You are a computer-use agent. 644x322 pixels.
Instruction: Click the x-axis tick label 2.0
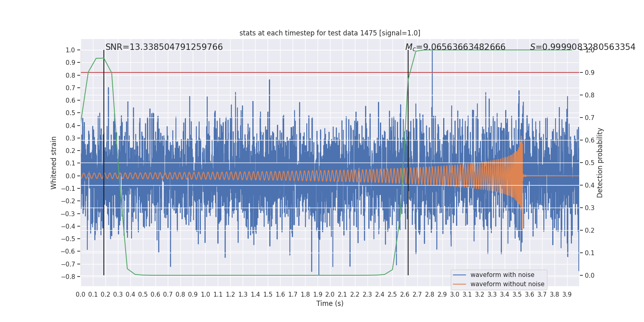point(330,295)
